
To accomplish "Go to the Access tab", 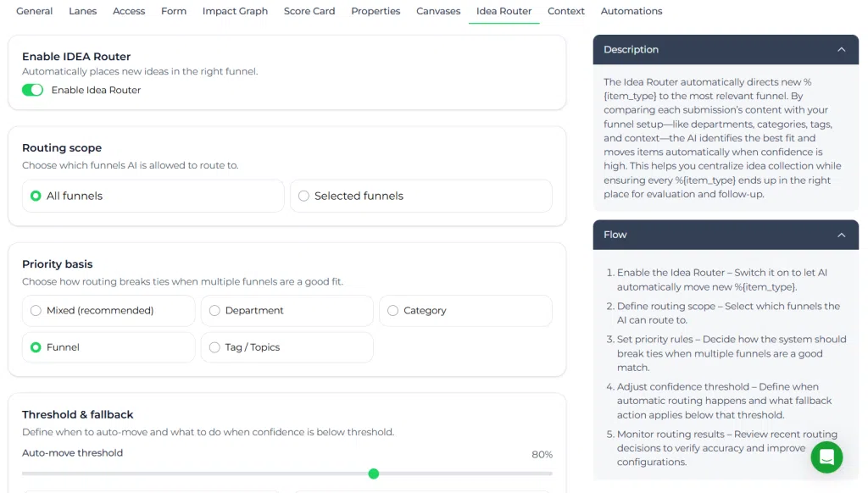I will 129,11.
